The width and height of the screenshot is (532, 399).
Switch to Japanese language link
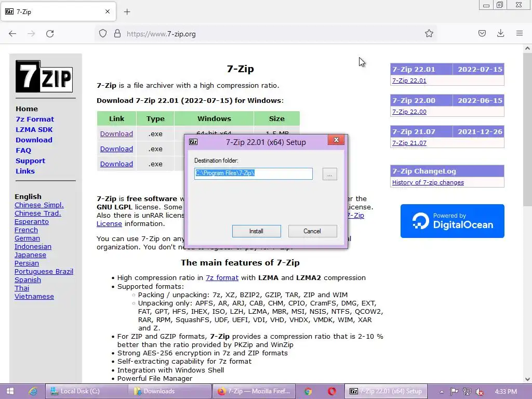[x=30, y=255]
